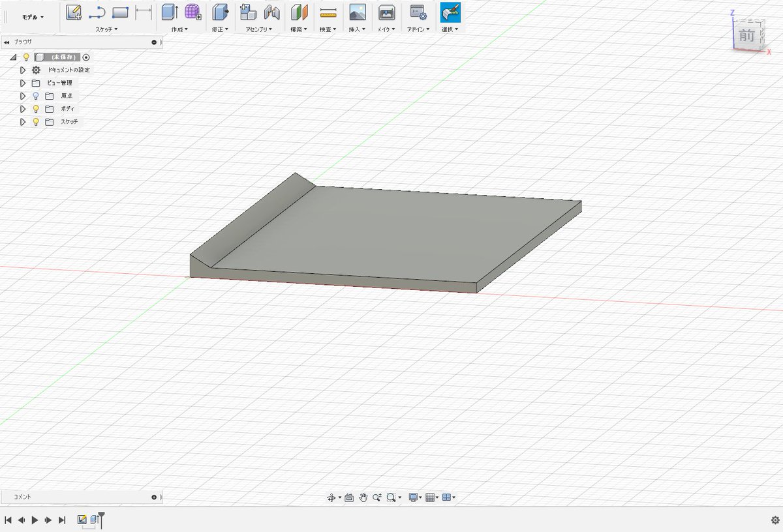Click the Press Pull modify icon
Screen dimensions: 783x532
[221, 12]
